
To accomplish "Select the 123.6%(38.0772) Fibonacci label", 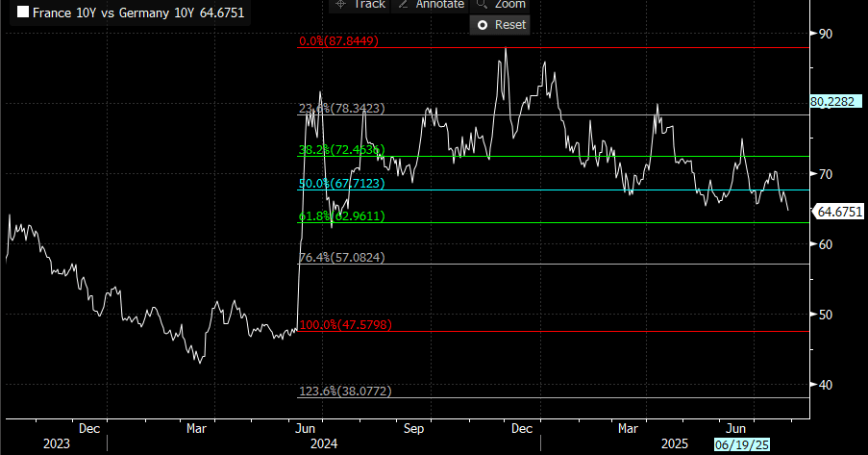I will coord(345,392).
